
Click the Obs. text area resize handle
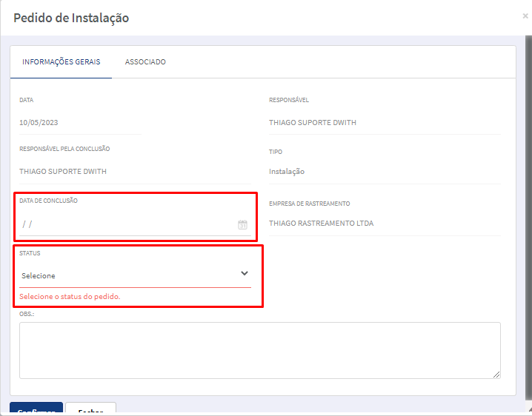tap(496, 375)
